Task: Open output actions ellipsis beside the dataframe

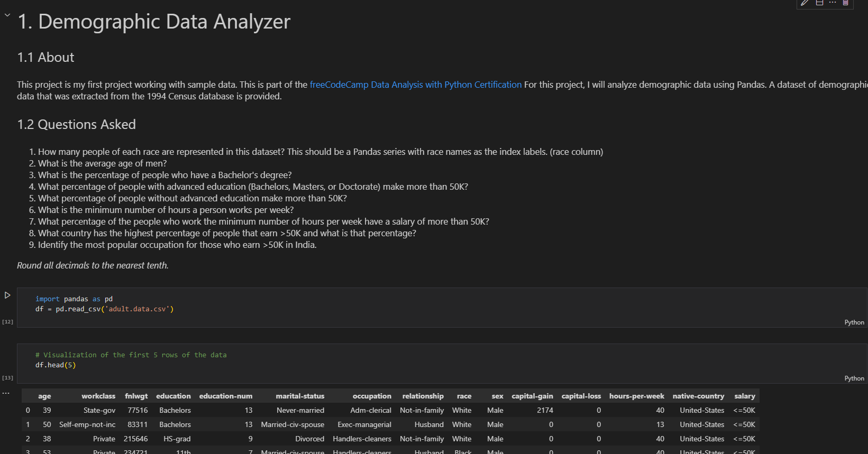Action: pos(6,393)
